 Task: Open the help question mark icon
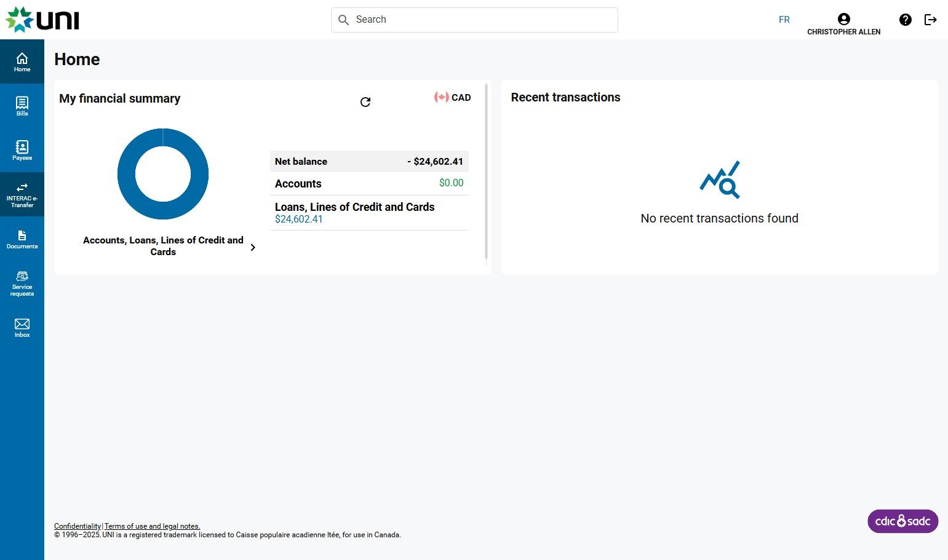pyautogui.click(x=905, y=20)
